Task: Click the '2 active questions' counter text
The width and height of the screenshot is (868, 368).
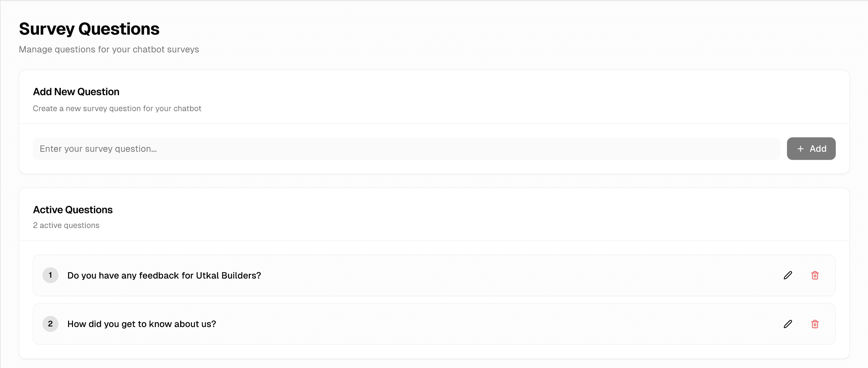Action: [66, 225]
